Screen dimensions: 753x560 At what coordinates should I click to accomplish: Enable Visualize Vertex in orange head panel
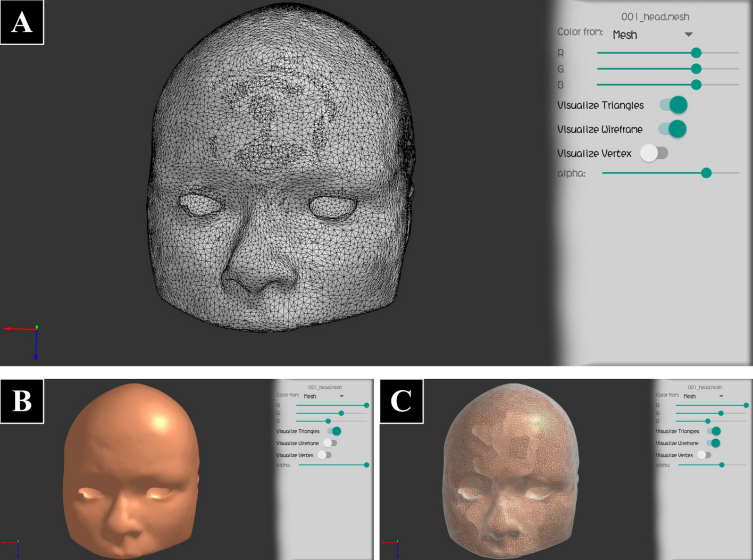(324, 455)
